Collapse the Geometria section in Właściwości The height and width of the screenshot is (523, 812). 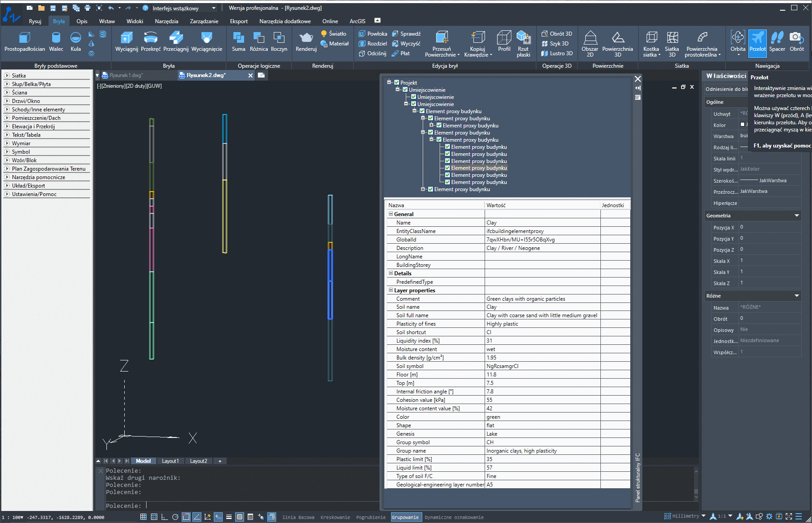pos(797,216)
